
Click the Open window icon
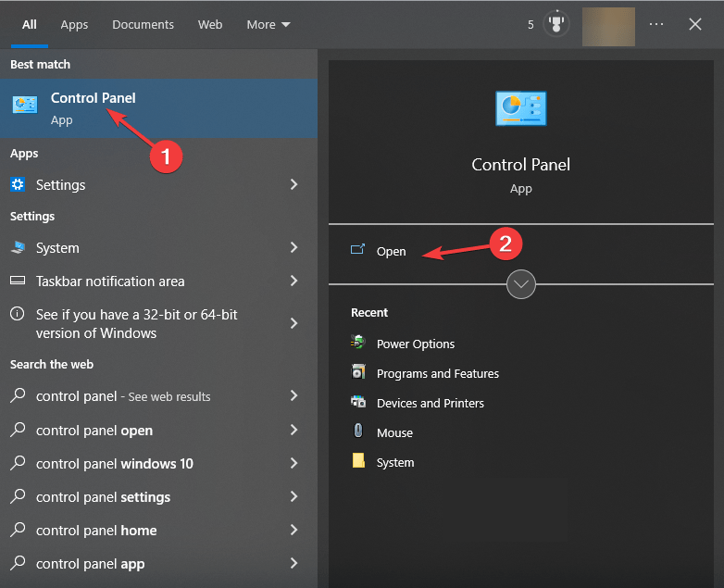point(357,249)
